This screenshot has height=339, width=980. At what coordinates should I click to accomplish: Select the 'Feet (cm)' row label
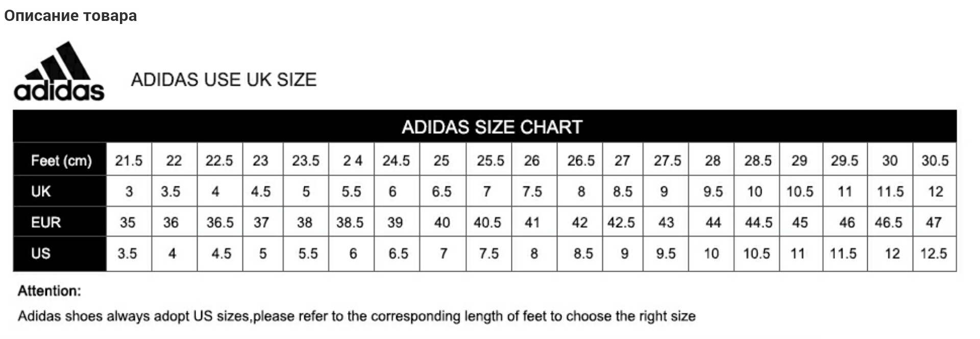tap(61, 161)
